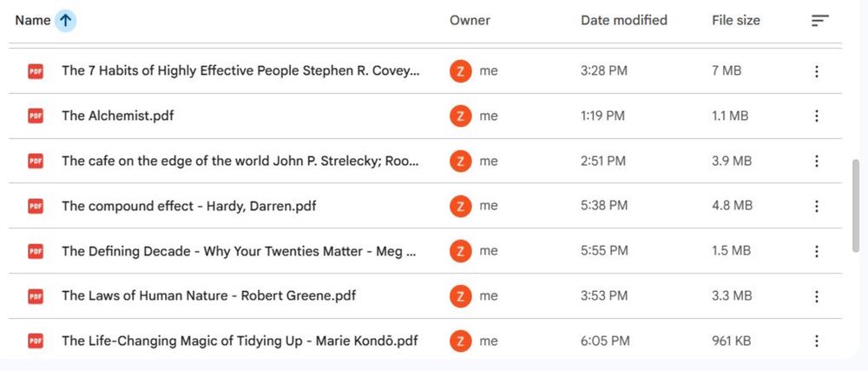Click the File size column header
868x371 pixels.
click(736, 20)
